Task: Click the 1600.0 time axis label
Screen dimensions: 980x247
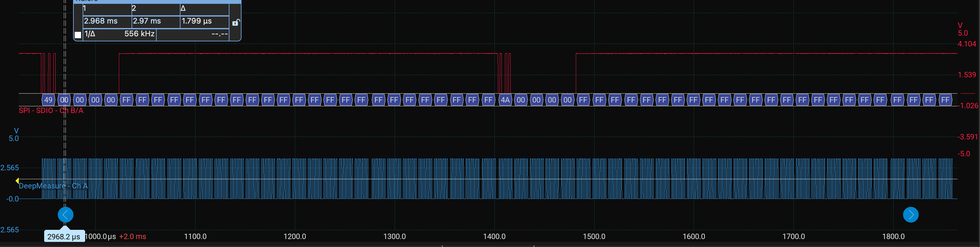Action: [694, 236]
